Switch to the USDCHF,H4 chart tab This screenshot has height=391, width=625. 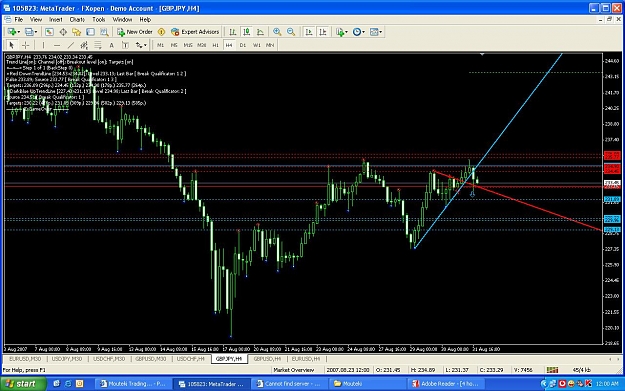click(x=191, y=359)
